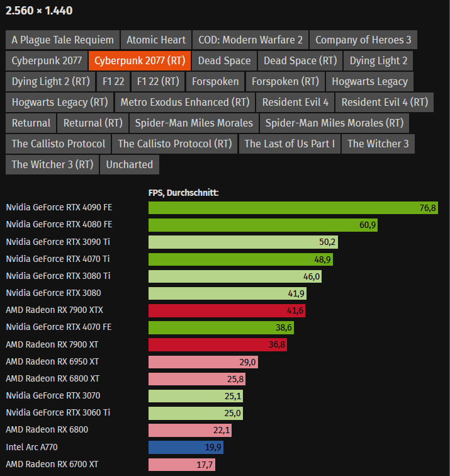Click the RTX 4090 FE bar showing 76,8
Image resolution: width=450 pixels, height=476 pixels.
[293, 208]
